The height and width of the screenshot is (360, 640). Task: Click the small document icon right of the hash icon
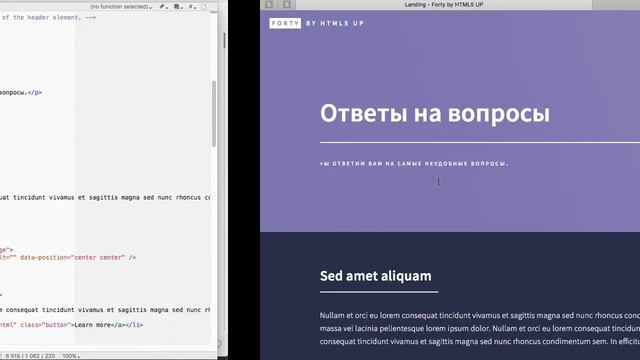[204, 7]
